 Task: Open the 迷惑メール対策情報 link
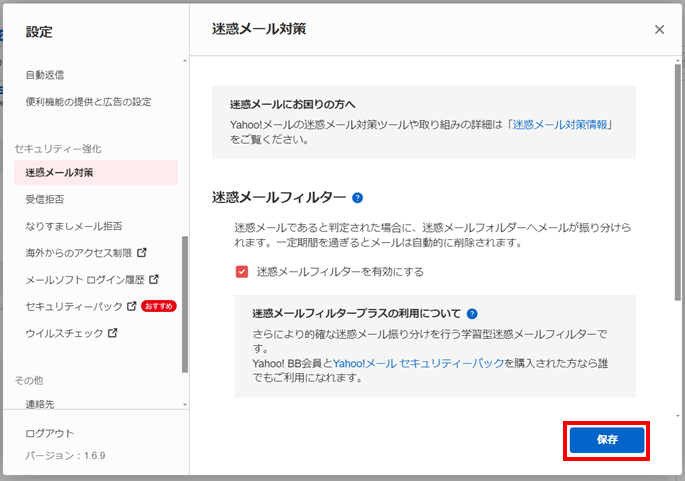point(561,125)
